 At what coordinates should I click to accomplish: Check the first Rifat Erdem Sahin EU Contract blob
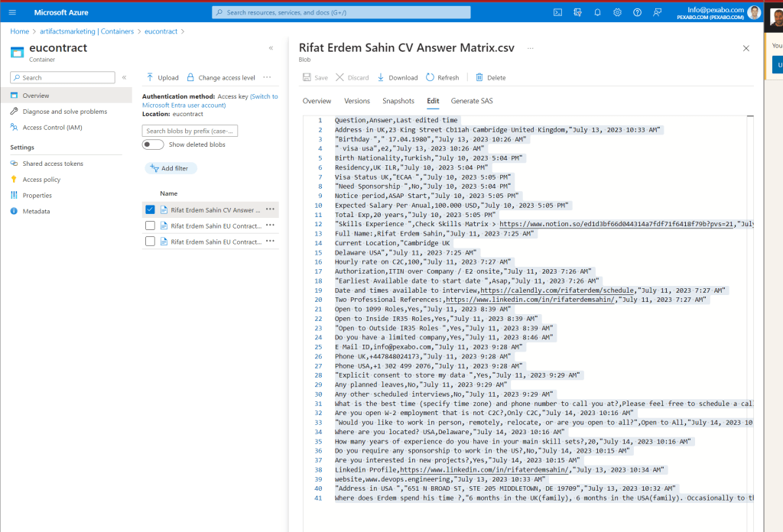point(150,225)
